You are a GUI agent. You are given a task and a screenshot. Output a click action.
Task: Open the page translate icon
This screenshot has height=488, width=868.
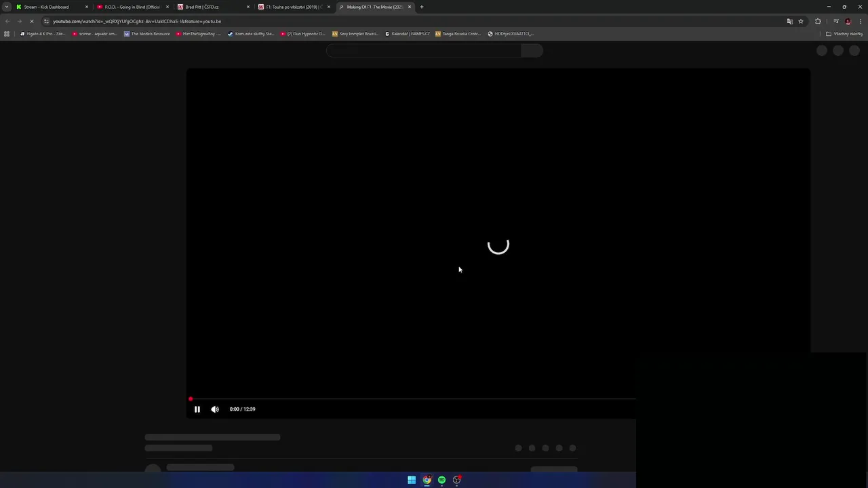pyautogui.click(x=789, y=21)
